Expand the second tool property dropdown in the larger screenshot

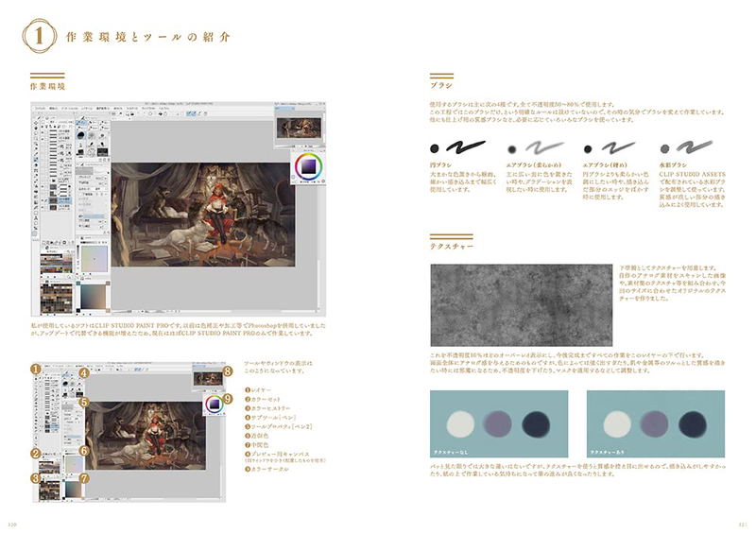pyautogui.click(x=106, y=183)
